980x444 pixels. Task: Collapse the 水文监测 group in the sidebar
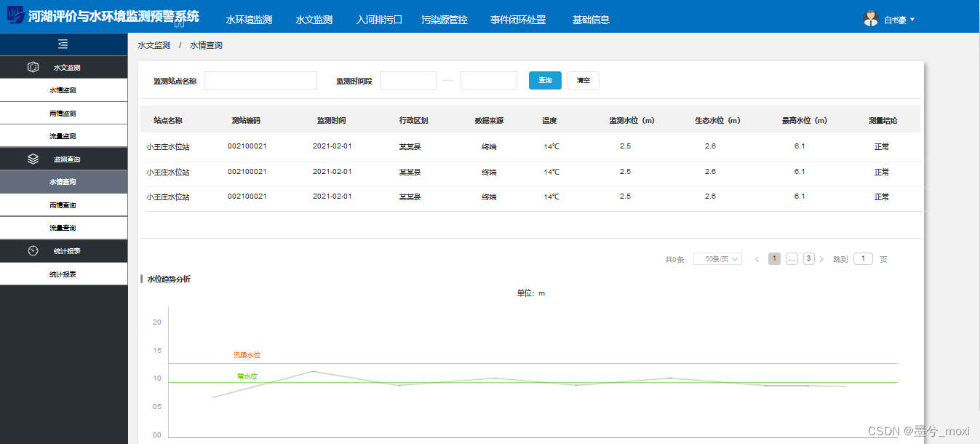pyautogui.click(x=64, y=67)
